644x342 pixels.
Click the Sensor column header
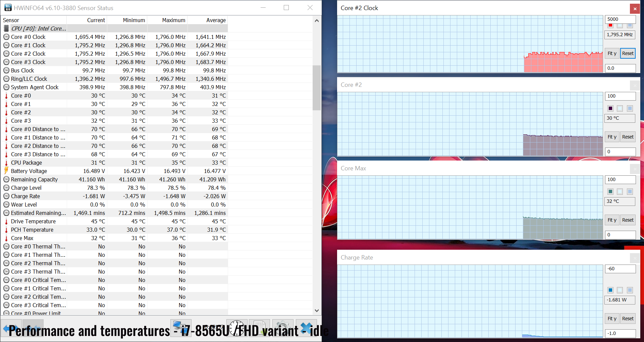pyautogui.click(x=34, y=20)
